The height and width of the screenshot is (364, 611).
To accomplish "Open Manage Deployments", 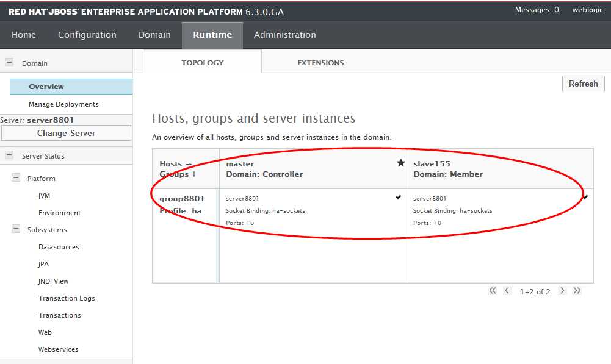I will click(63, 104).
